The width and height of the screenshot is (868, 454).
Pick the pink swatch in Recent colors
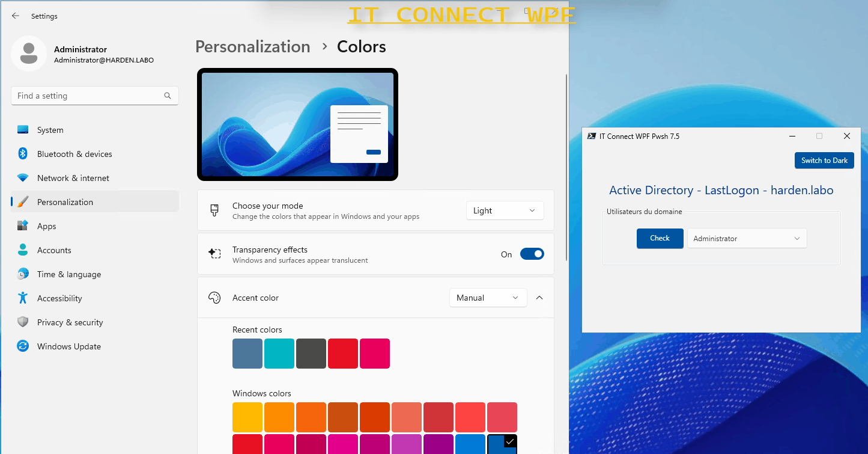pyautogui.click(x=375, y=354)
